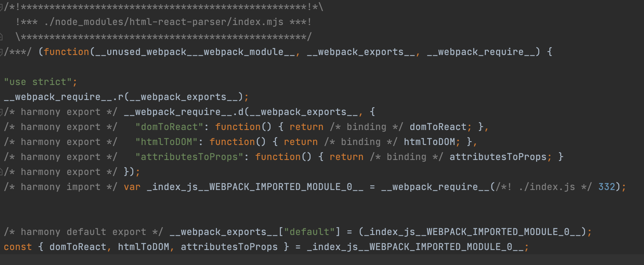Click the __unused_webpack___webpack_module__ parameter
The width and height of the screenshot is (644, 265).
point(195,52)
